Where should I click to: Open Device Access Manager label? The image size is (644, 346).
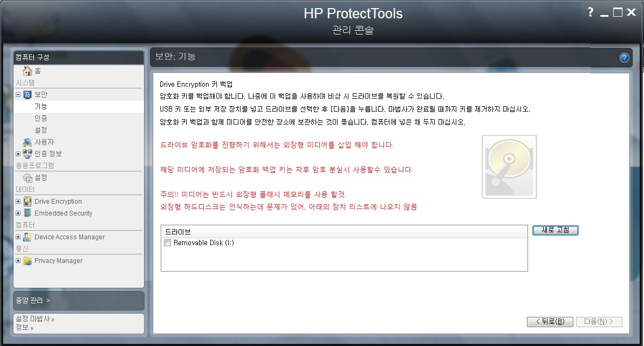70,237
